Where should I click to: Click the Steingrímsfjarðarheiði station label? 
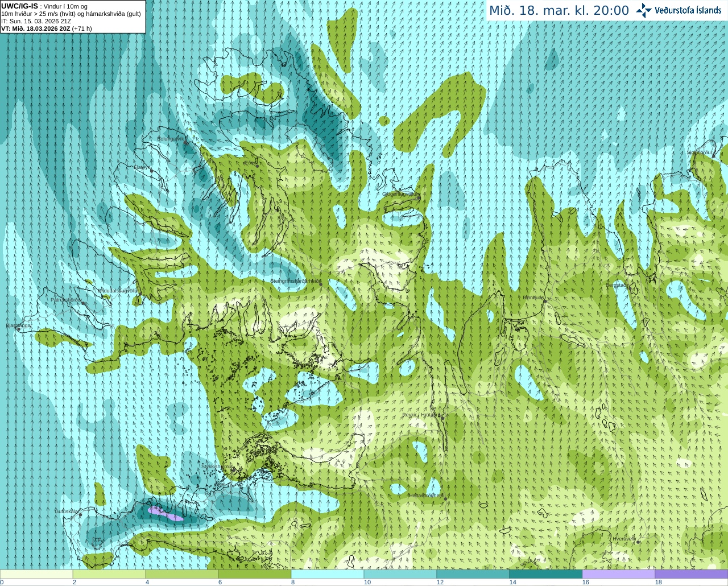click(x=295, y=281)
